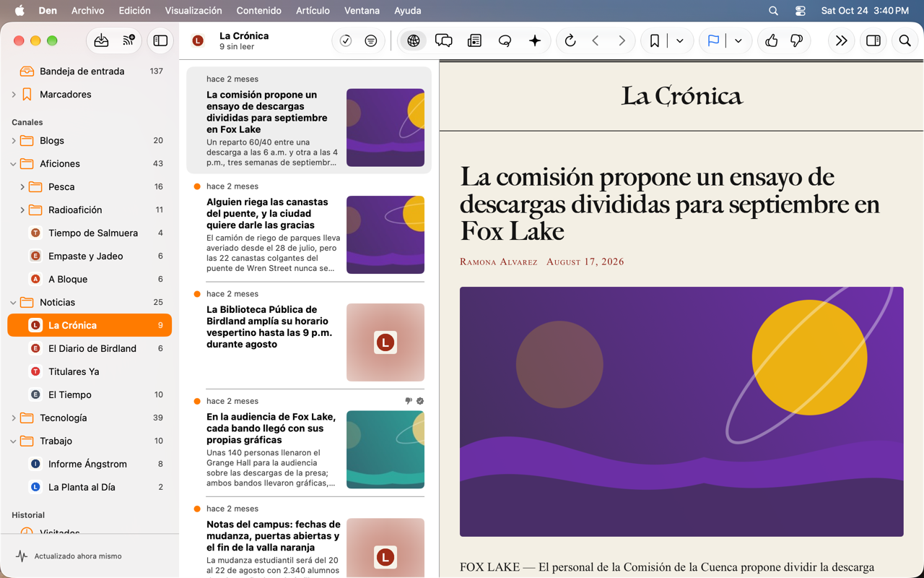Give the article a thumbs up
Image resolution: width=924 pixels, height=578 pixels.
[772, 41]
